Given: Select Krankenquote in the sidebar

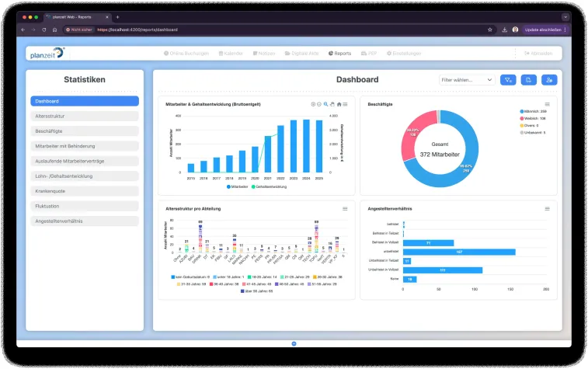Looking at the screenshot, I should (x=85, y=190).
